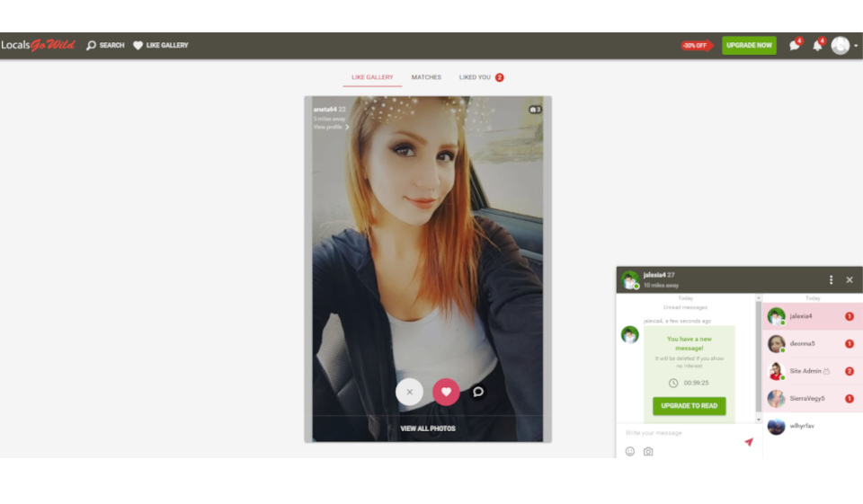Open notifications bell in header
The height and width of the screenshot is (504, 863).
[x=817, y=46]
